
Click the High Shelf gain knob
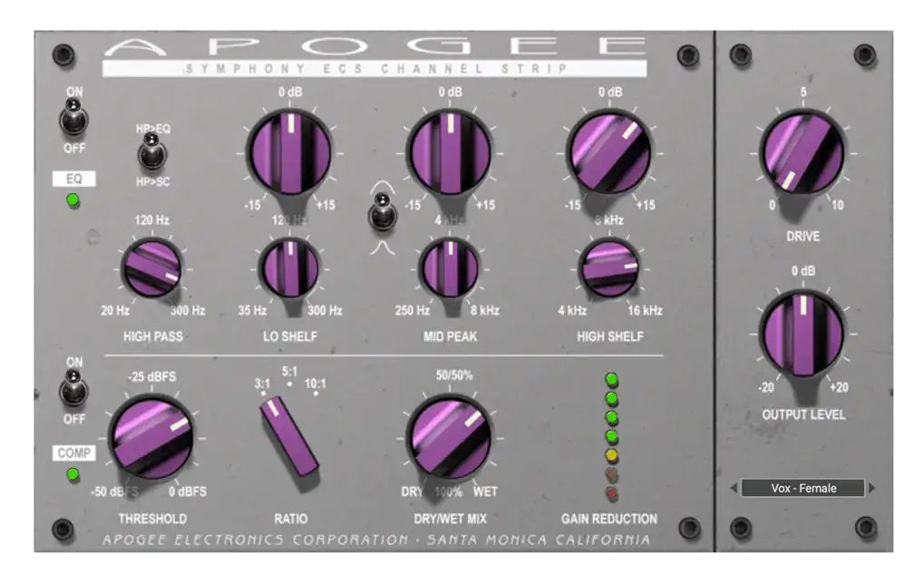[609, 152]
